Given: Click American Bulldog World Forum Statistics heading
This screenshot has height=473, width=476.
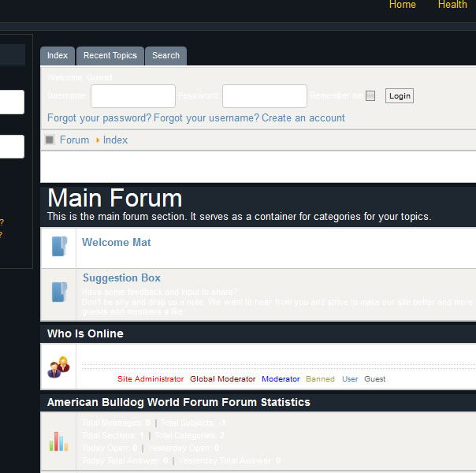Looking at the screenshot, I should click(178, 402).
